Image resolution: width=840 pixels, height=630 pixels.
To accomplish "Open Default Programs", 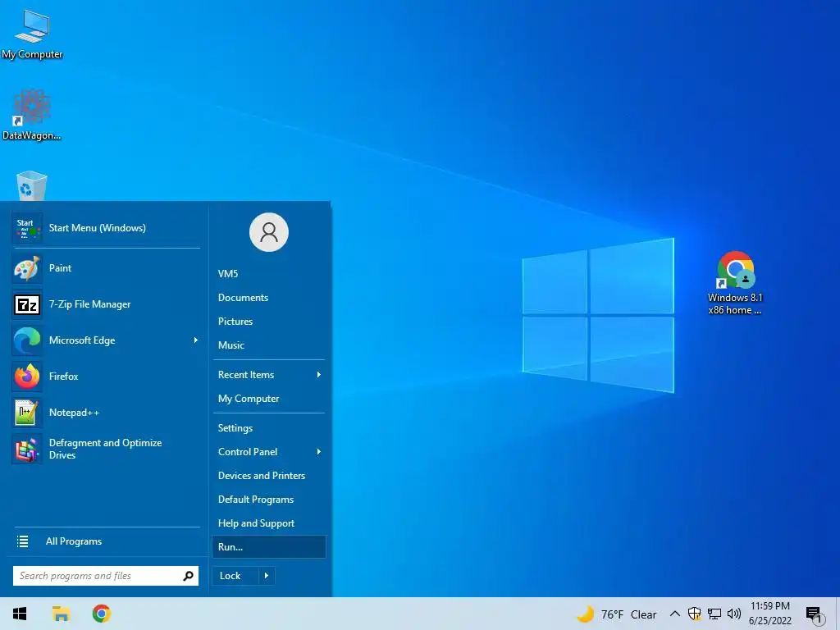I will click(269, 500).
